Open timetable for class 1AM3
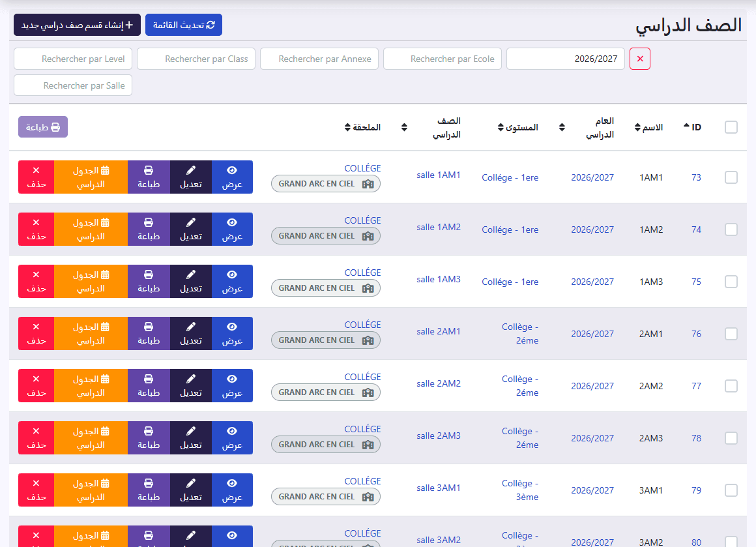 91,281
